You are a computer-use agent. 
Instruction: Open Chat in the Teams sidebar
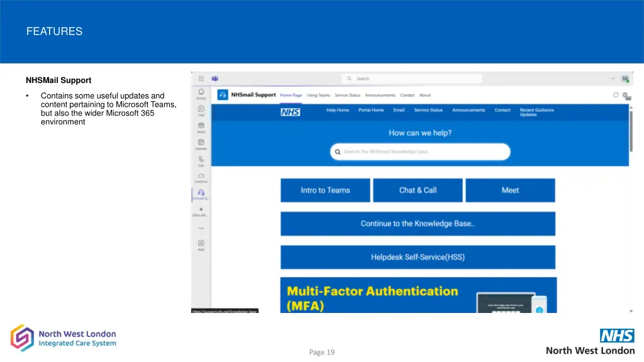(201, 111)
